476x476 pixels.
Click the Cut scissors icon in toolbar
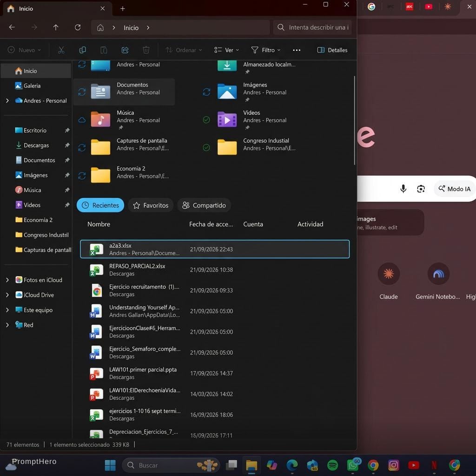pyautogui.click(x=61, y=50)
